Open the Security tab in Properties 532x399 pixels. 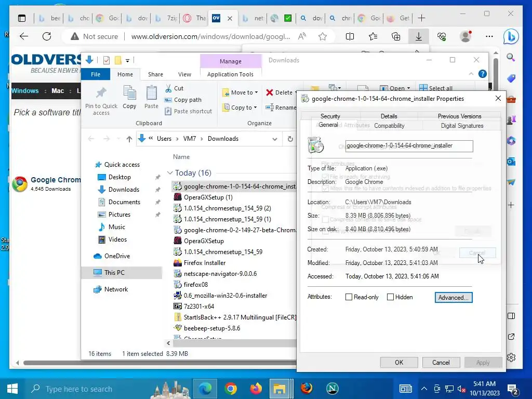(330, 116)
